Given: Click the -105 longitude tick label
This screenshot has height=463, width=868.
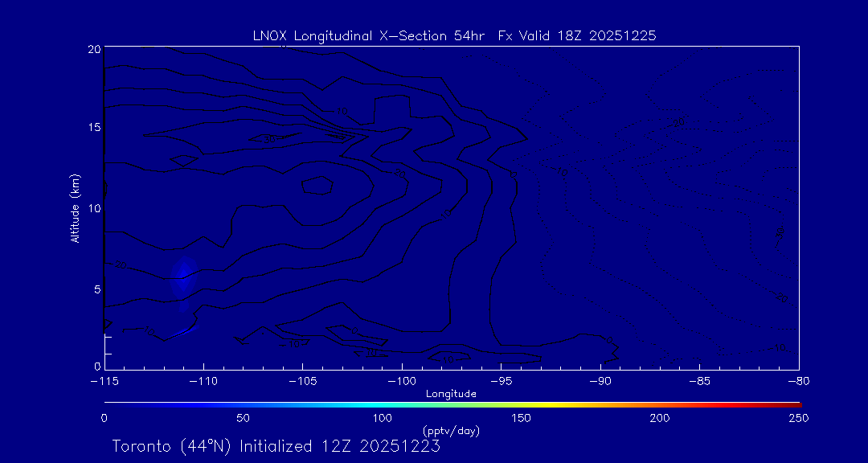Looking at the screenshot, I should (303, 382).
